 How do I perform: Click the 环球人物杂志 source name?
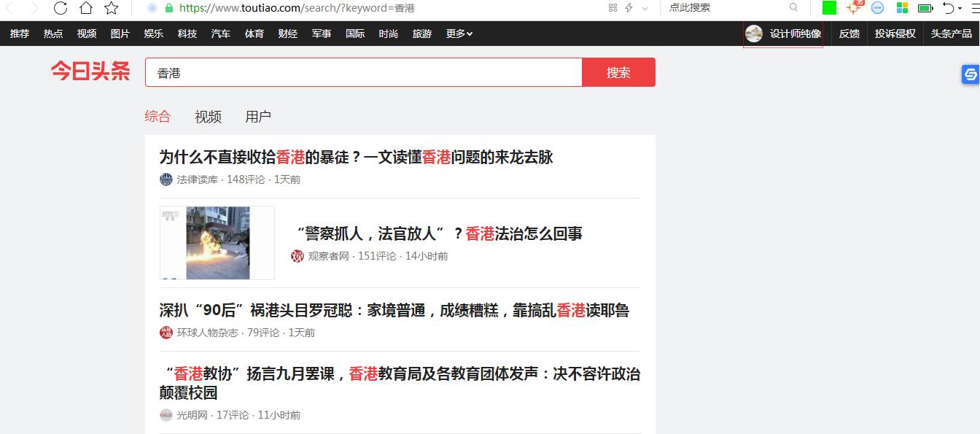[207, 333]
